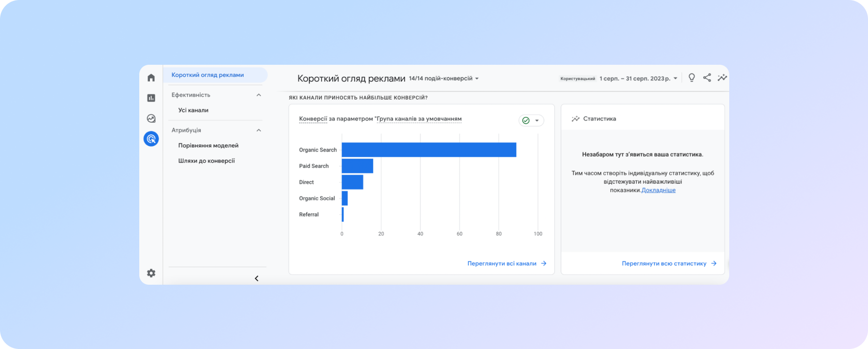
Task: Click the Organic Search bar in chart
Action: tap(428, 150)
